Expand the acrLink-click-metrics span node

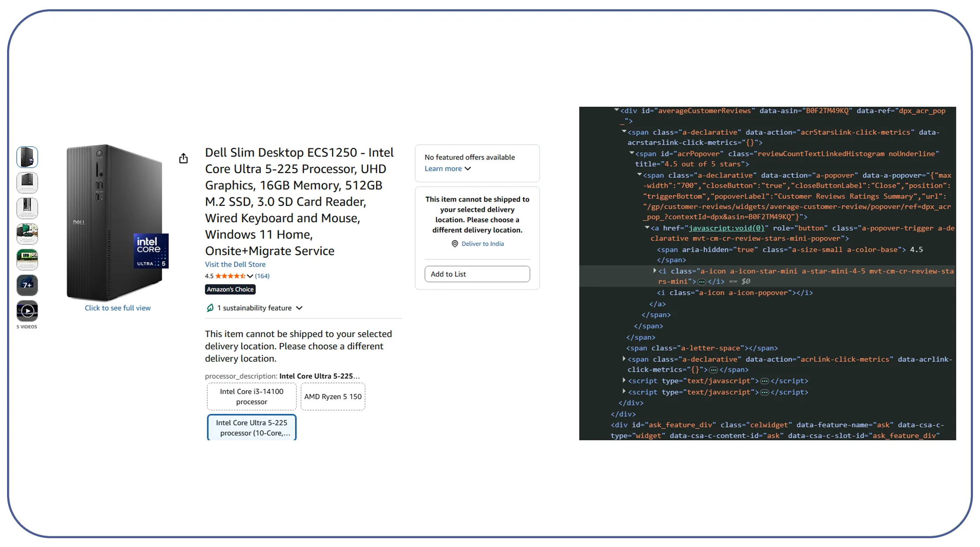point(624,359)
